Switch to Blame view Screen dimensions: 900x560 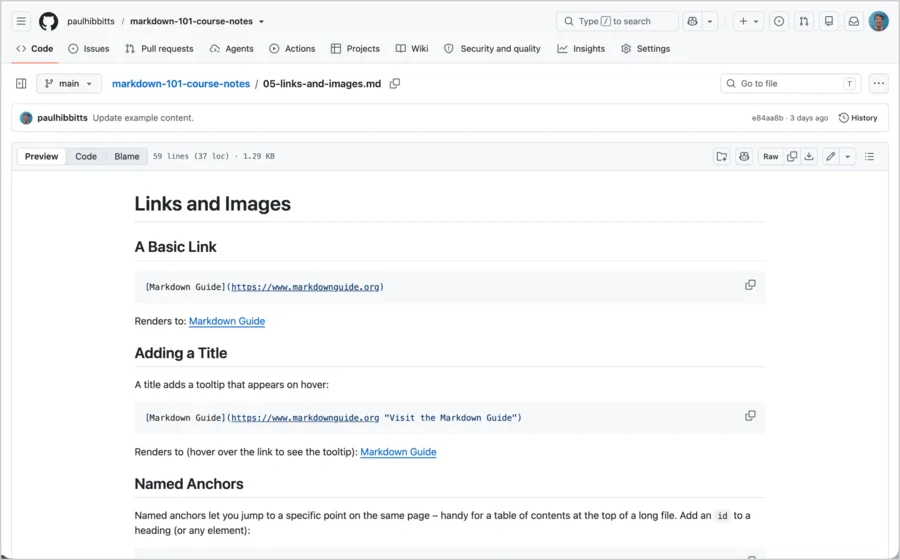(127, 157)
